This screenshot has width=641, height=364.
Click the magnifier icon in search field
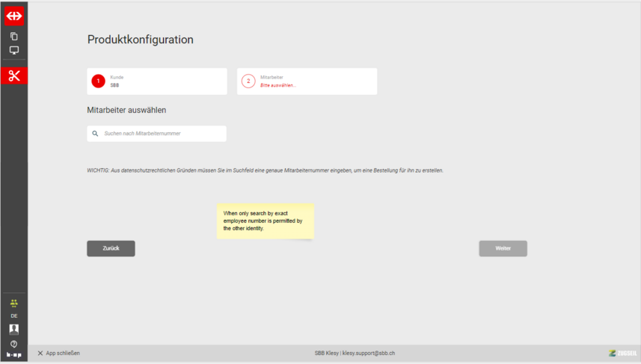tap(95, 134)
